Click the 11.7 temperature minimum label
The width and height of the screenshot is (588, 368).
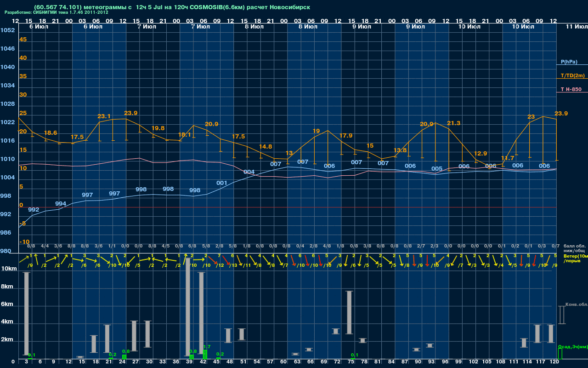(x=508, y=158)
